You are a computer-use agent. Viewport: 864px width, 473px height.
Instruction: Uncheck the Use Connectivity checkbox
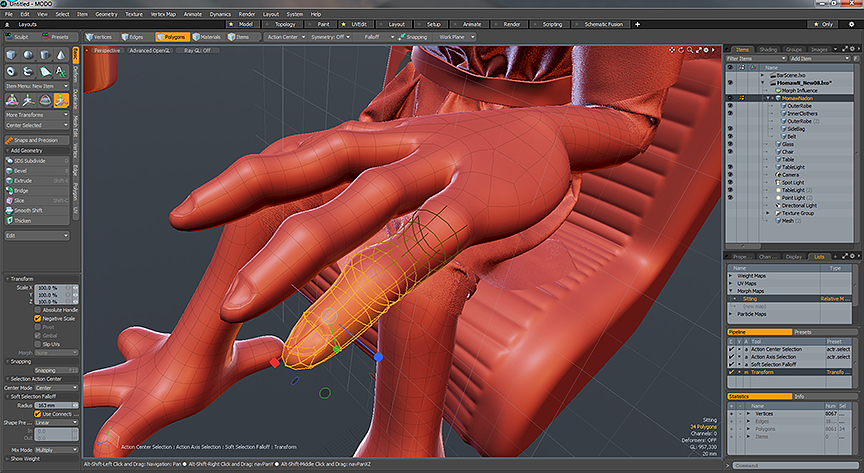(x=37, y=414)
